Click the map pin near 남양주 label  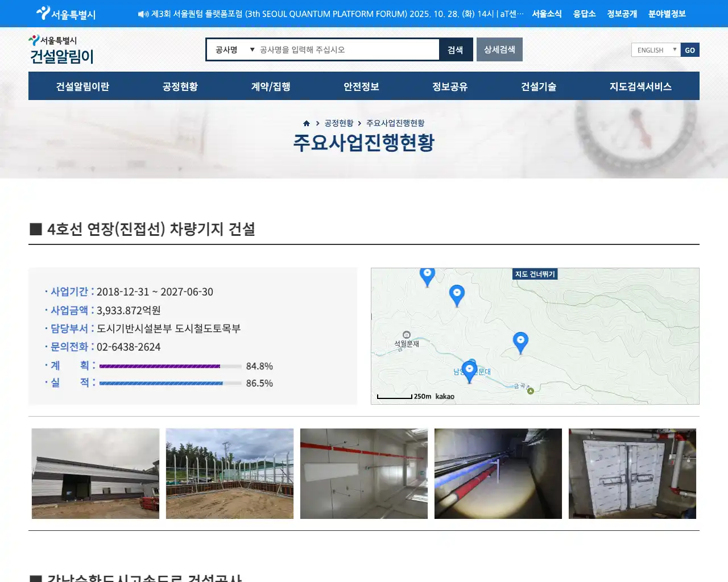point(469,371)
